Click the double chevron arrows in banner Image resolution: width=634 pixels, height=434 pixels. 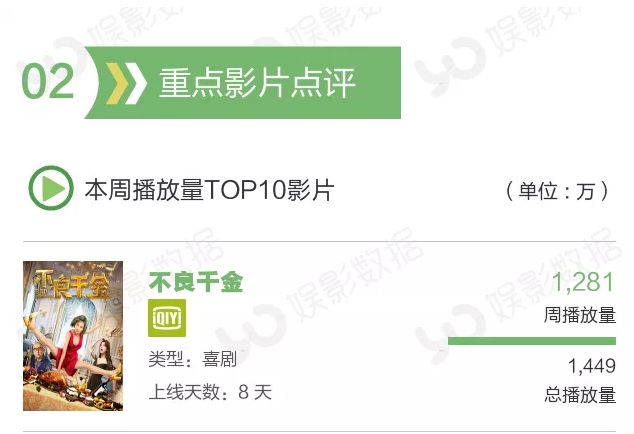click(126, 83)
